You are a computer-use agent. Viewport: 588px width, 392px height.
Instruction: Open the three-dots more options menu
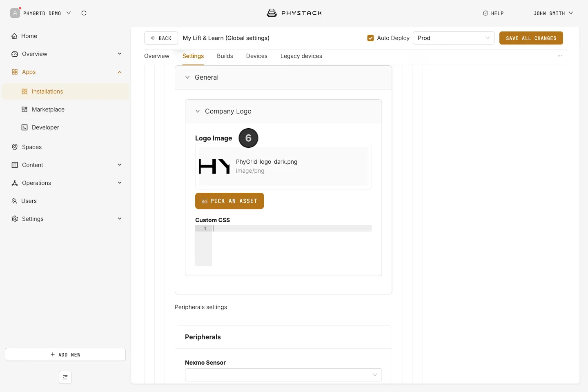point(560,56)
